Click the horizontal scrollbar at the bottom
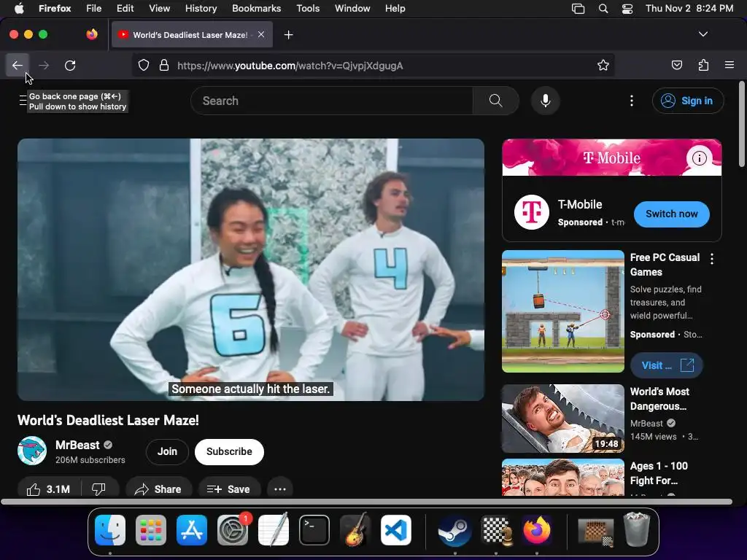This screenshot has height=560, width=747. [367, 502]
